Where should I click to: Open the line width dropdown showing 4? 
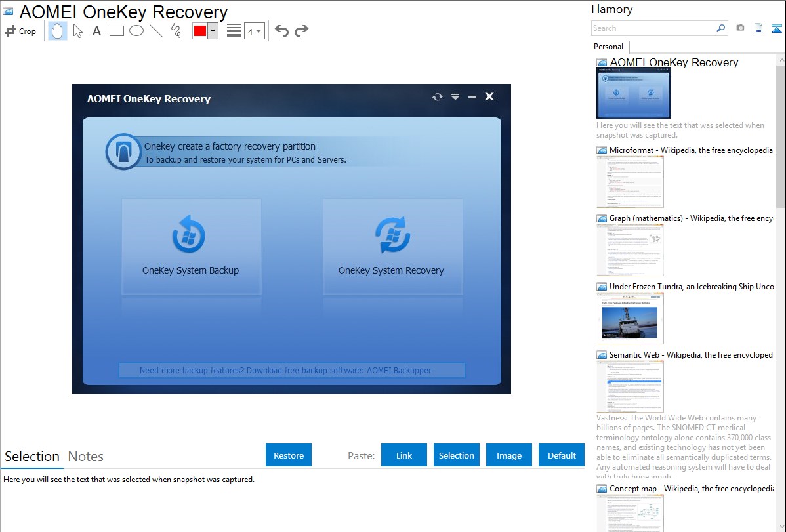tap(255, 31)
